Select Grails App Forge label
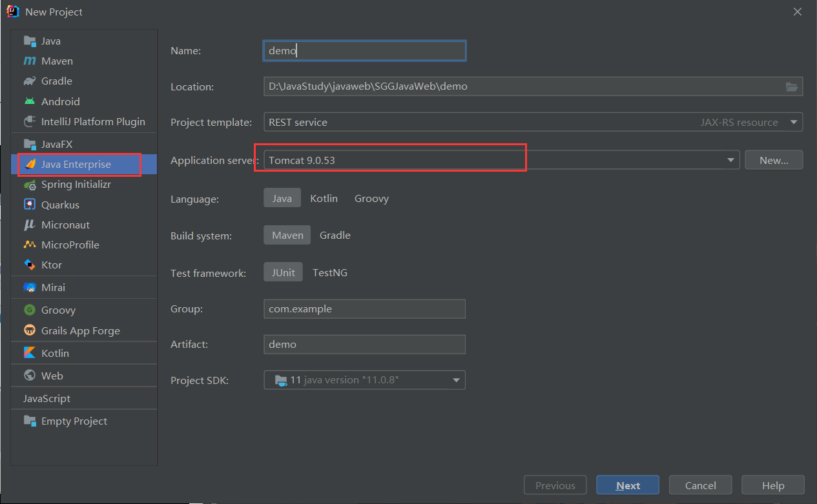 (81, 330)
